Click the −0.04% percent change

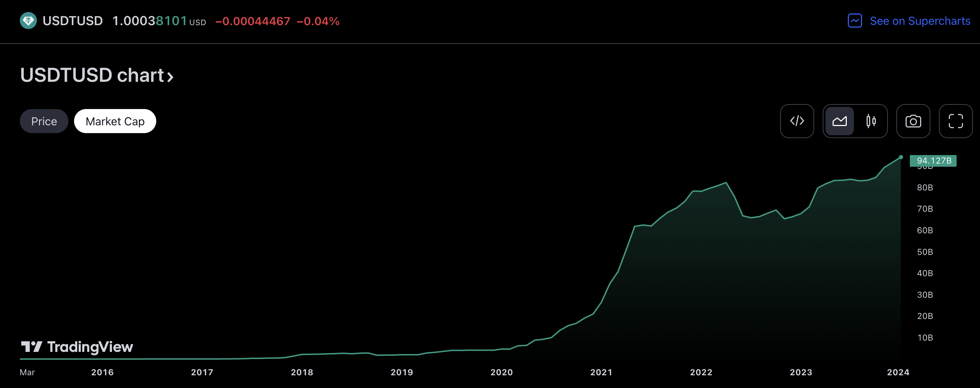(x=318, y=21)
